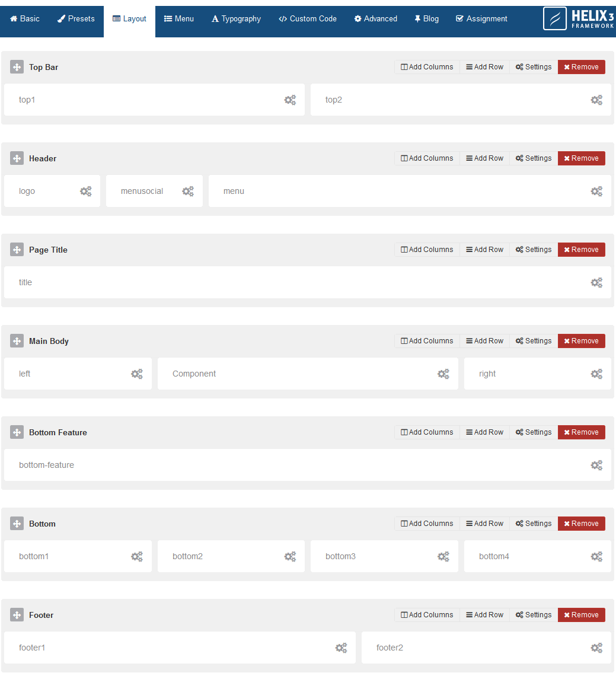Click move handle next to Footer row
This screenshot has height=676, width=616.
(17, 615)
